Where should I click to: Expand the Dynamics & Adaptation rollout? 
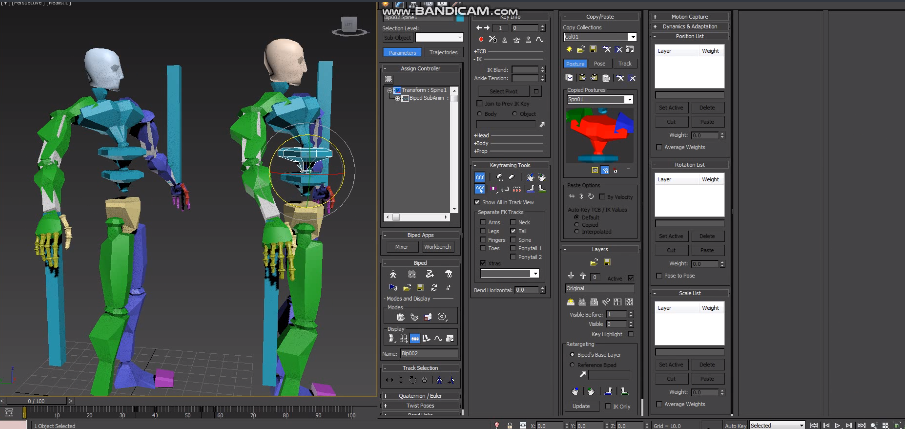tap(690, 27)
